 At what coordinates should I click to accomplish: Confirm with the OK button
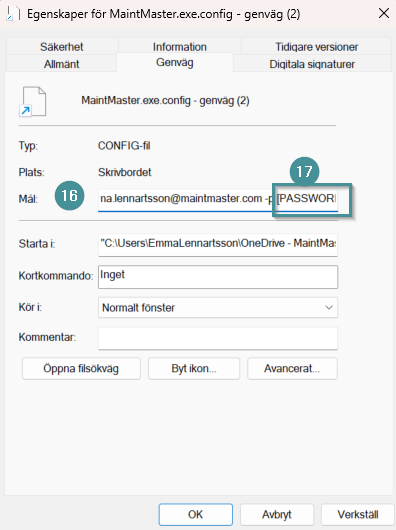click(x=196, y=514)
